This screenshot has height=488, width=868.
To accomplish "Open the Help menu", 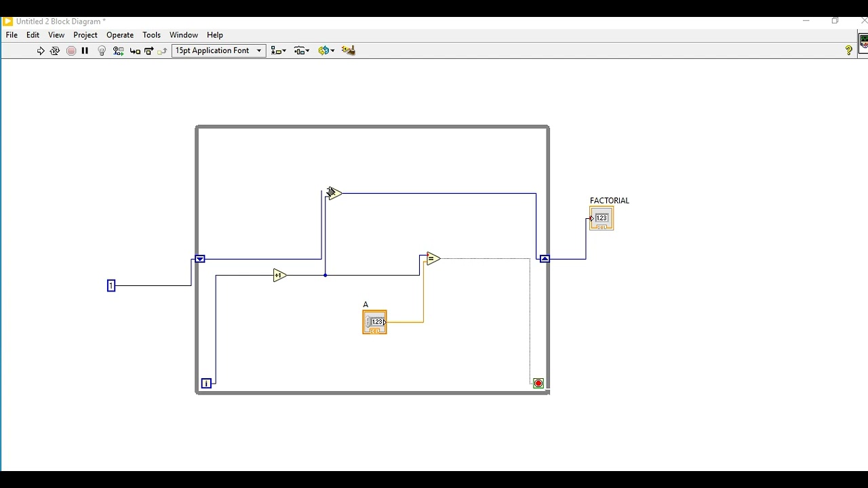I will 215,35.
